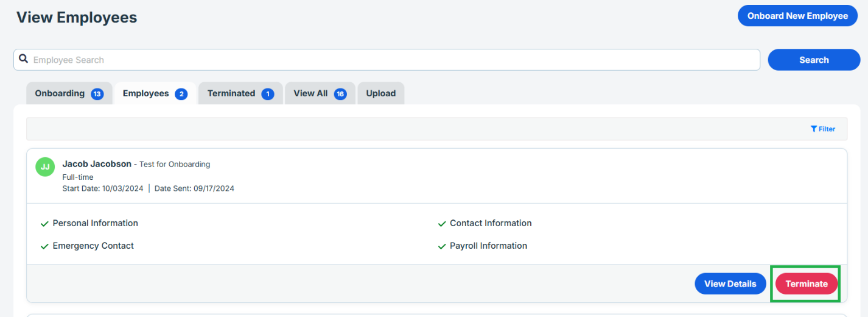The width and height of the screenshot is (868, 317).
Task: Click the Payroll Information checkmark icon
Action: click(x=442, y=246)
